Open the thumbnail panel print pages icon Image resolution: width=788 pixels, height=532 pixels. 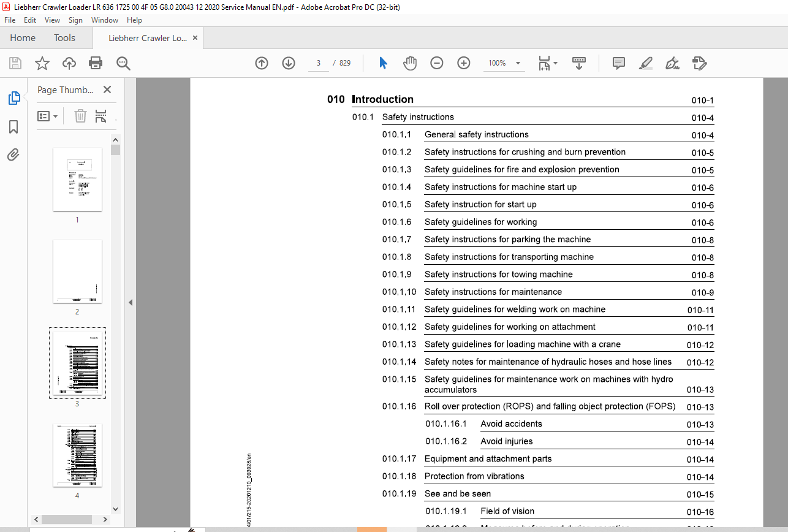pyautogui.click(x=101, y=116)
